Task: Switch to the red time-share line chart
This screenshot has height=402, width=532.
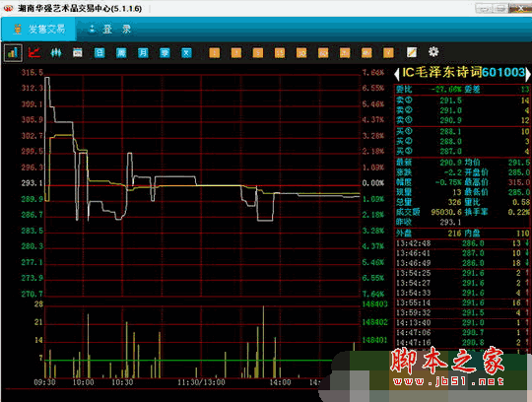Action: tap(34, 52)
